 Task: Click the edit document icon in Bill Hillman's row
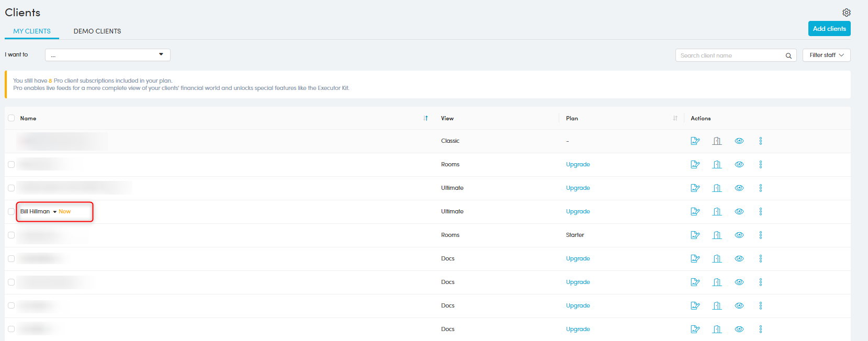pos(695,211)
